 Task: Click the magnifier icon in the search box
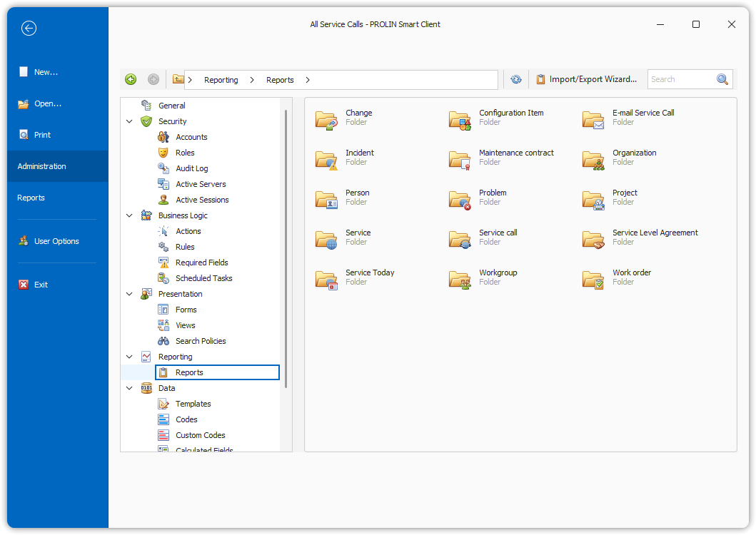pos(722,80)
